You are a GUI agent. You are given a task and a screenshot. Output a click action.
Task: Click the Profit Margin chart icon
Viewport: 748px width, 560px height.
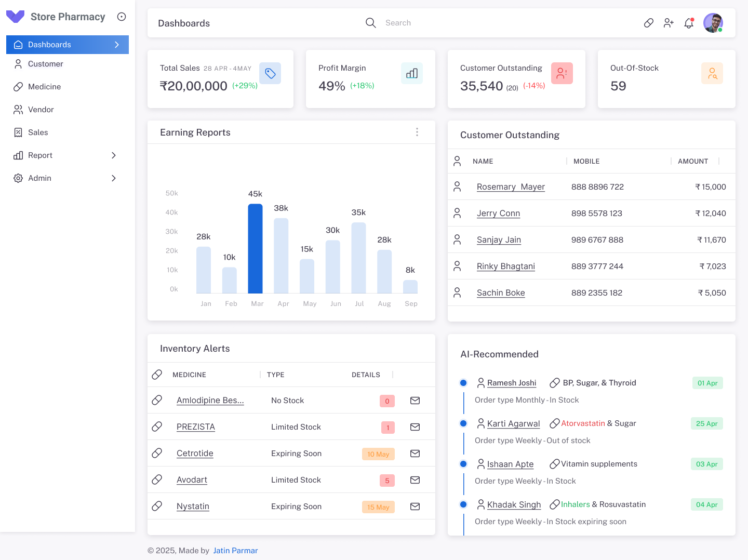pos(412,73)
